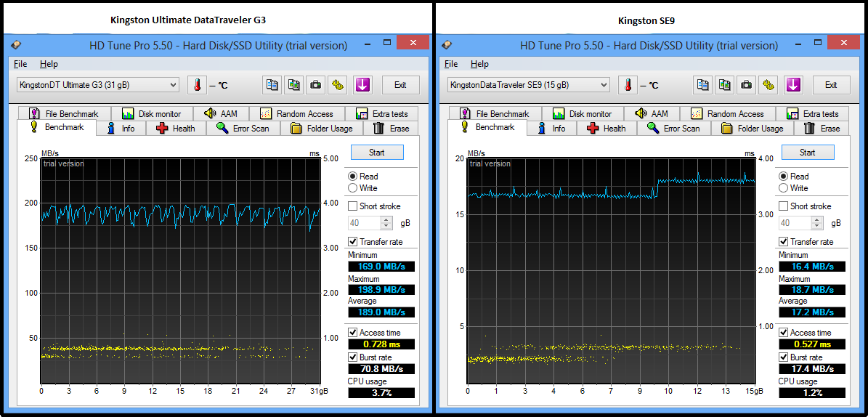Screen dimensions: 868x417
Task: Open the options tools icon in the Ultimate G3 window
Action: [337, 85]
